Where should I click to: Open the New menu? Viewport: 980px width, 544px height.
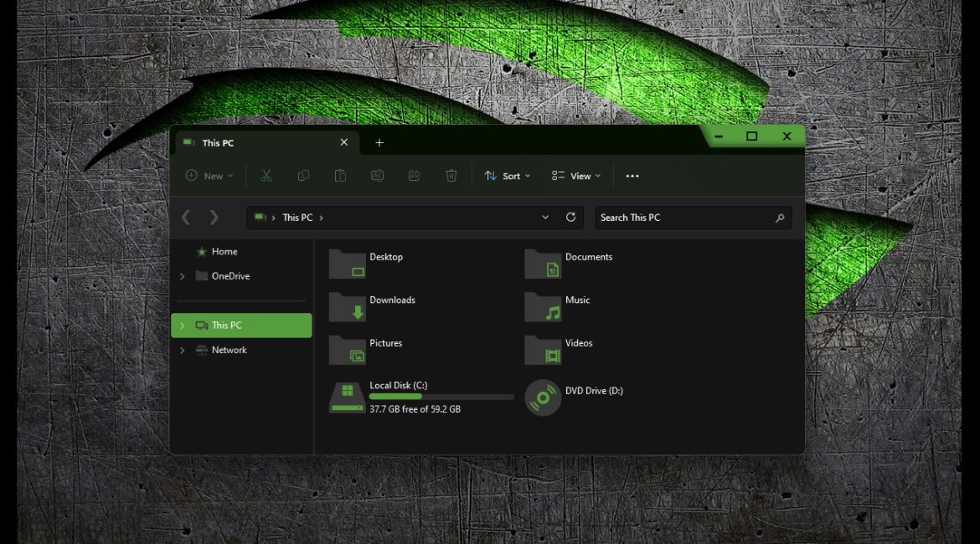209,176
